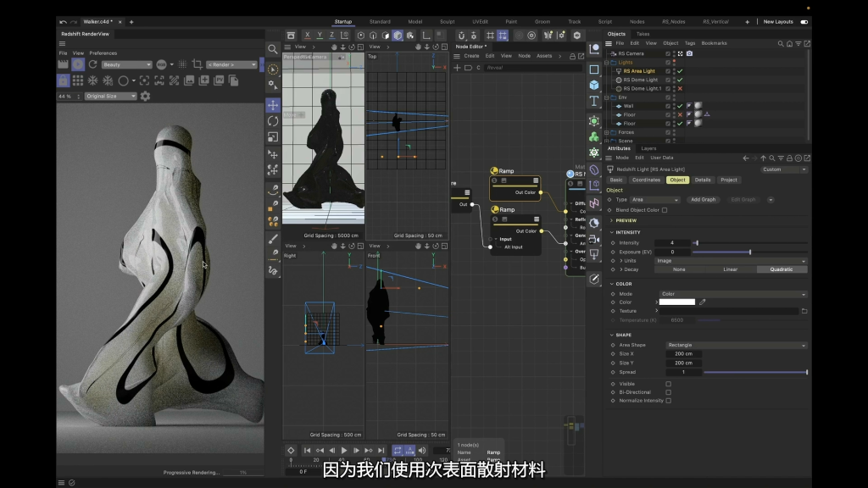Enable the Visible checkbox

(668, 384)
